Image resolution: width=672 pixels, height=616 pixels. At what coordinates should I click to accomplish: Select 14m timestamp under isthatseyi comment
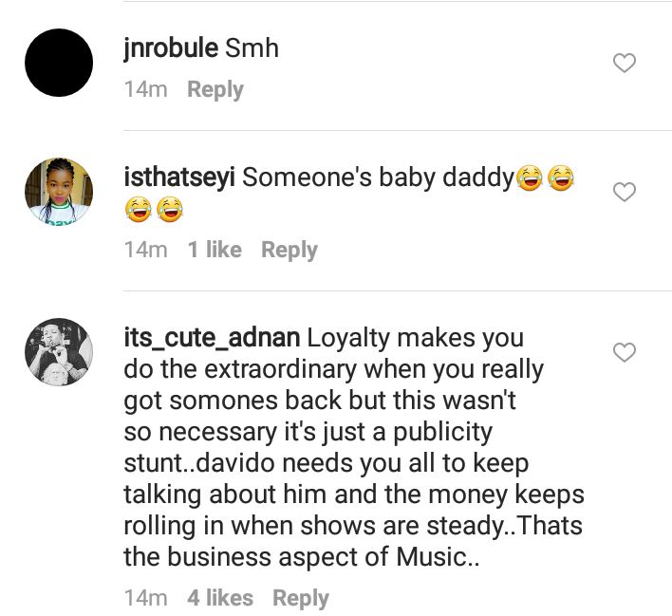point(146,250)
